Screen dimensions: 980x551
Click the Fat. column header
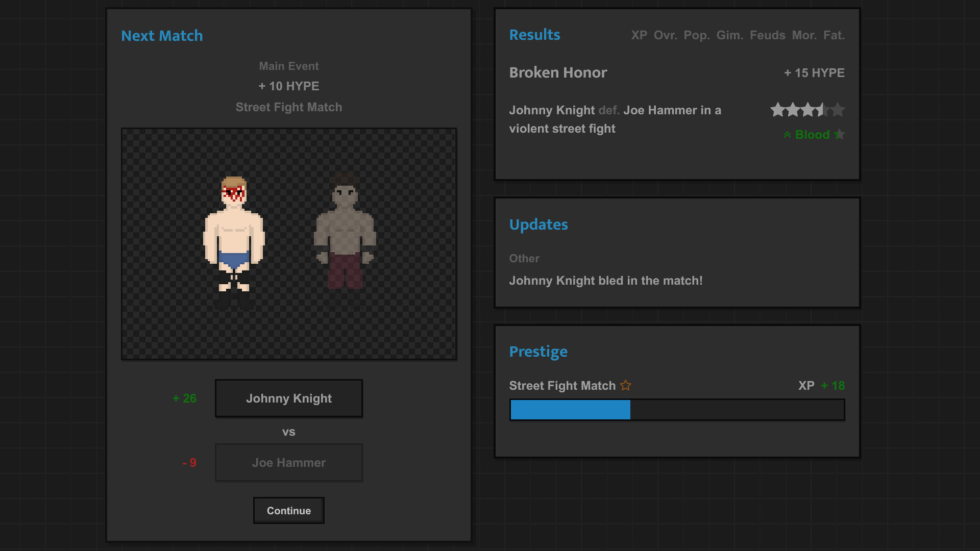pyautogui.click(x=834, y=35)
